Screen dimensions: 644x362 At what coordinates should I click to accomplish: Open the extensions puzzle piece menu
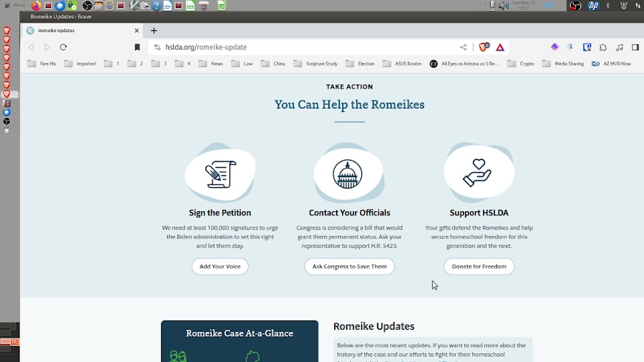click(603, 47)
